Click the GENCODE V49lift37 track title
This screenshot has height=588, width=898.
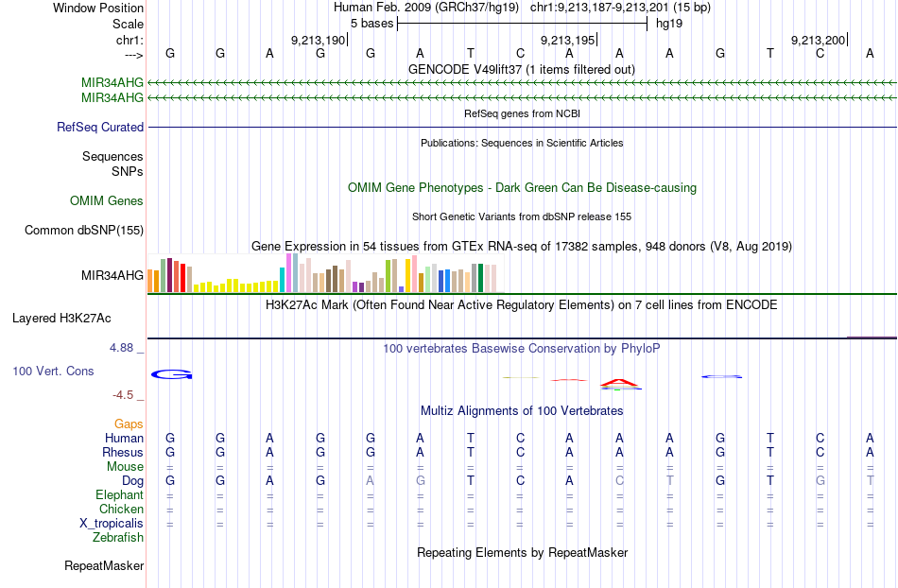[x=522, y=69]
